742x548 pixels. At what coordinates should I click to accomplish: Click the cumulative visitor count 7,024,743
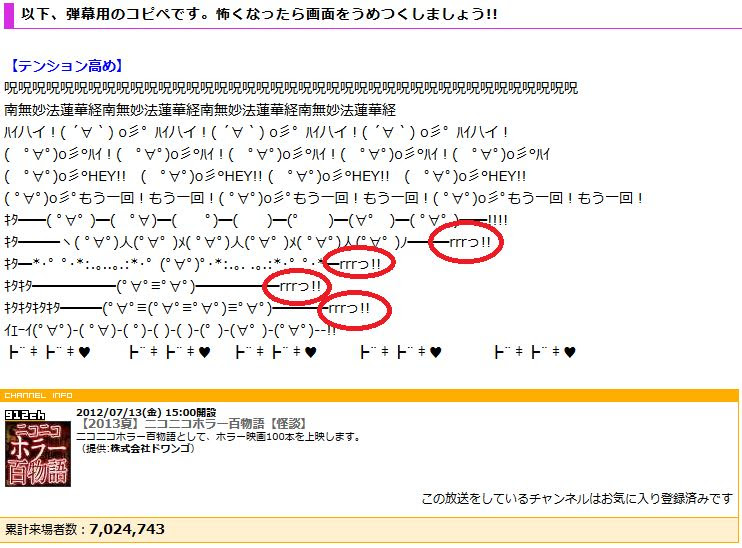coord(127,529)
